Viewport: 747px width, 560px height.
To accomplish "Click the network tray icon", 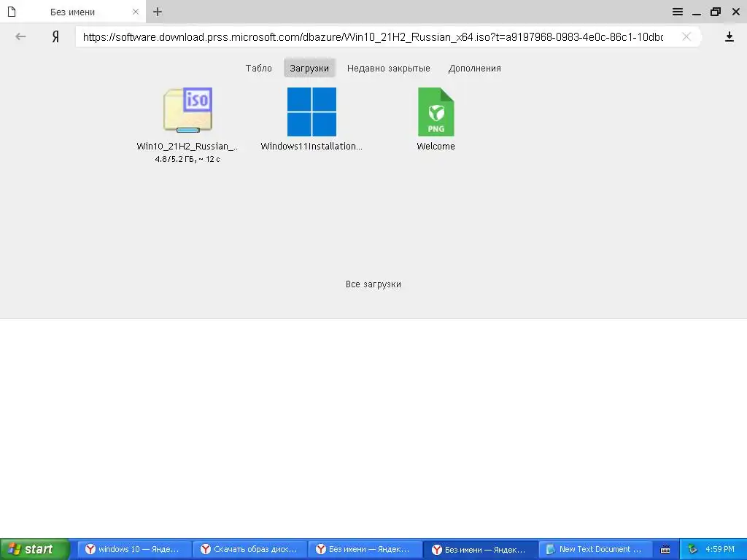I will pyautogui.click(x=693, y=549).
